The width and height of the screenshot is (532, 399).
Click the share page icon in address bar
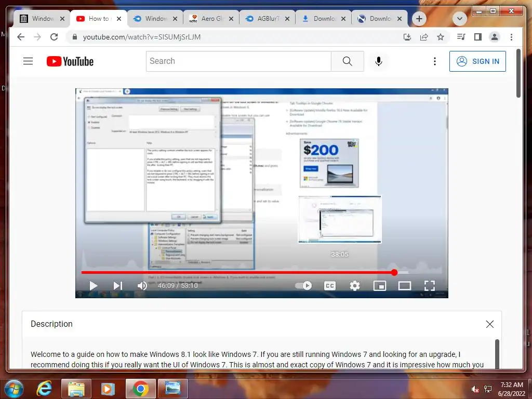click(424, 37)
